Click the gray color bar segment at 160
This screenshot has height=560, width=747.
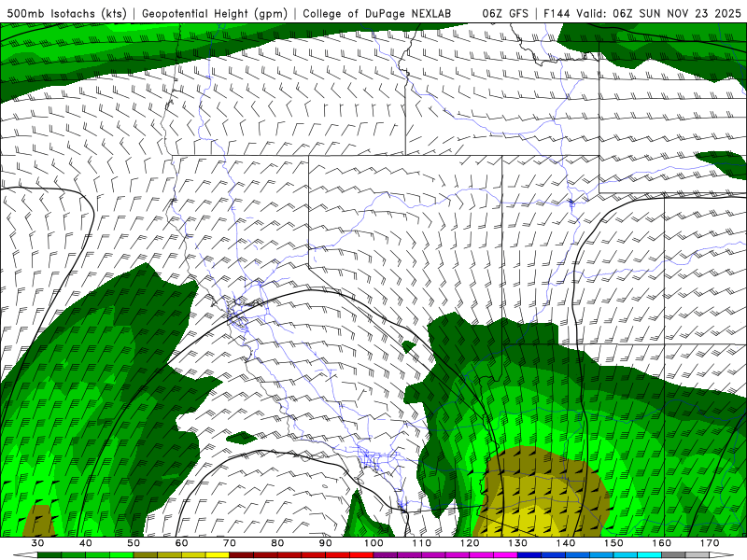673,555
